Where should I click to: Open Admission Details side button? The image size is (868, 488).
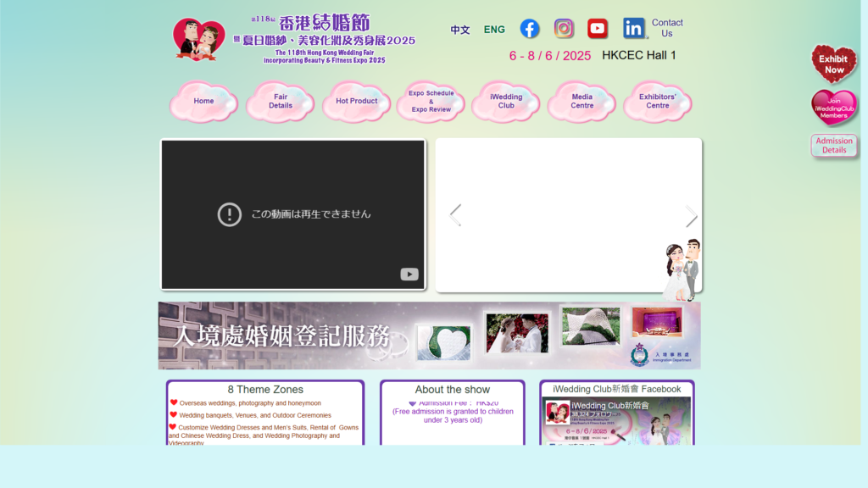(x=834, y=146)
